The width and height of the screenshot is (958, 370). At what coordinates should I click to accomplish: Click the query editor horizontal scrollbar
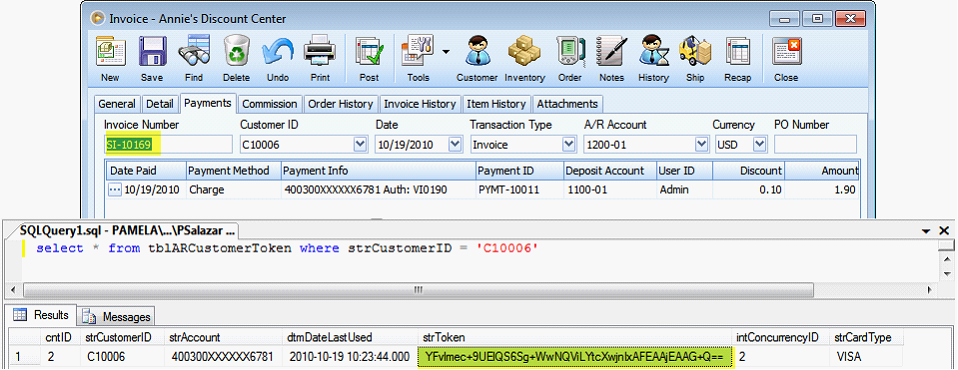click(x=419, y=289)
